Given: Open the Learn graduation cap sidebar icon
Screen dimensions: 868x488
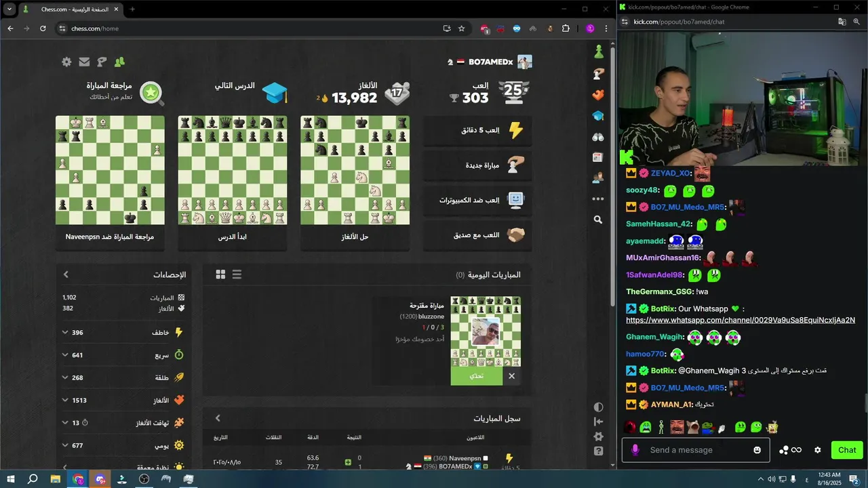Looking at the screenshot, I should coord(598,115).
